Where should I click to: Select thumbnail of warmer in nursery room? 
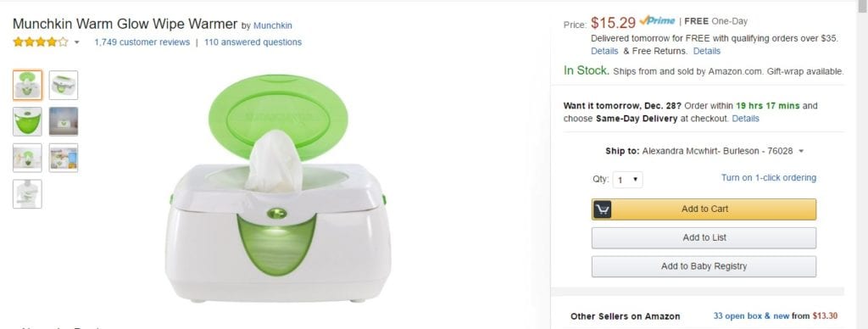pyautogui.click(x=63, y=121)
